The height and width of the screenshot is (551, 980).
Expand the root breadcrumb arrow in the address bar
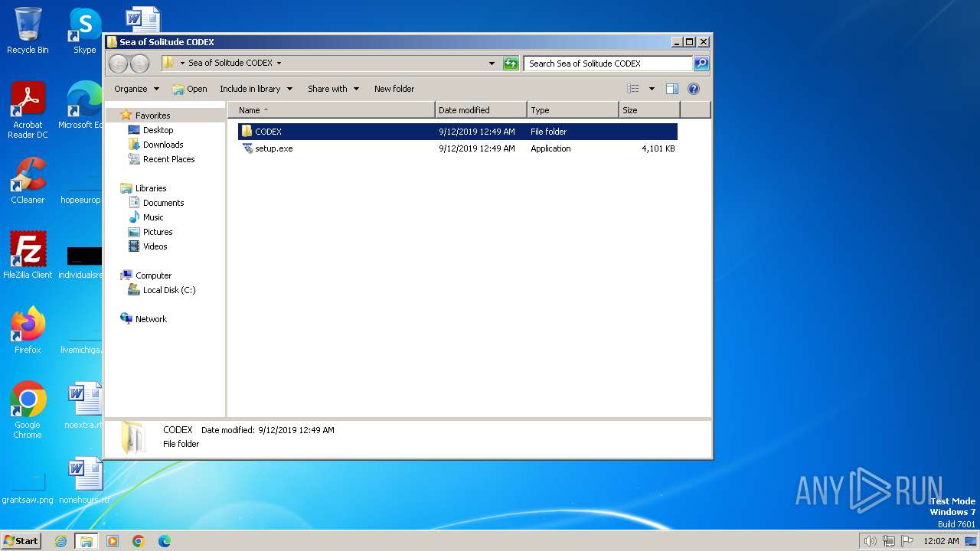(x=182, y=64)
